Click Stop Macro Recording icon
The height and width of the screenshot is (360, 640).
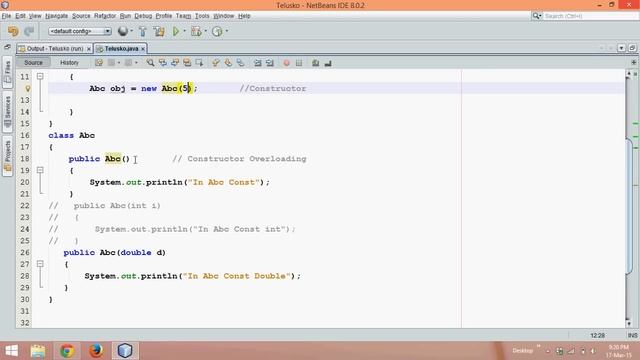point(299,63)
